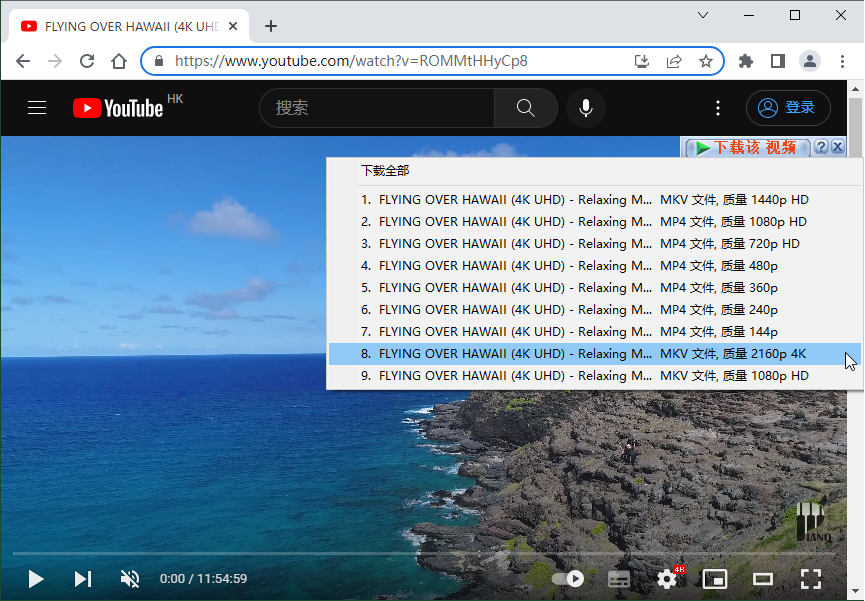
Task: Select item 9, MKV 1080p HD
Action: point(595,376)
